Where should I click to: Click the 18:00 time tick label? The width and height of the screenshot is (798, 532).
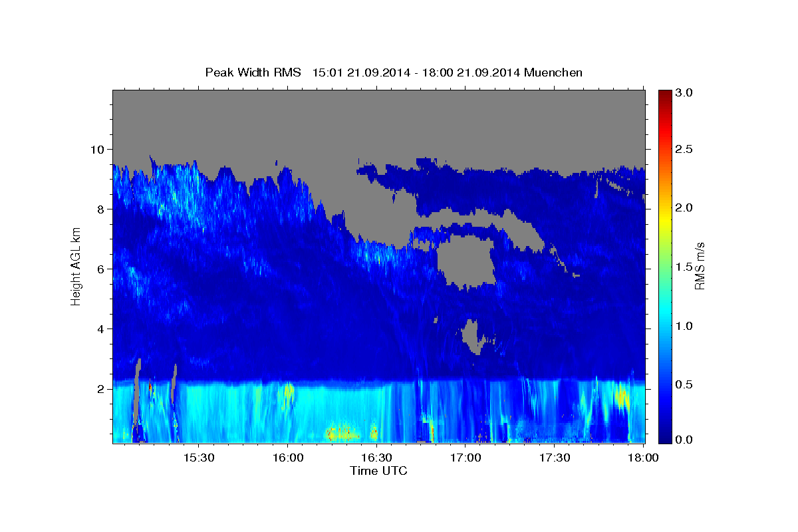[x=642, y=458]
